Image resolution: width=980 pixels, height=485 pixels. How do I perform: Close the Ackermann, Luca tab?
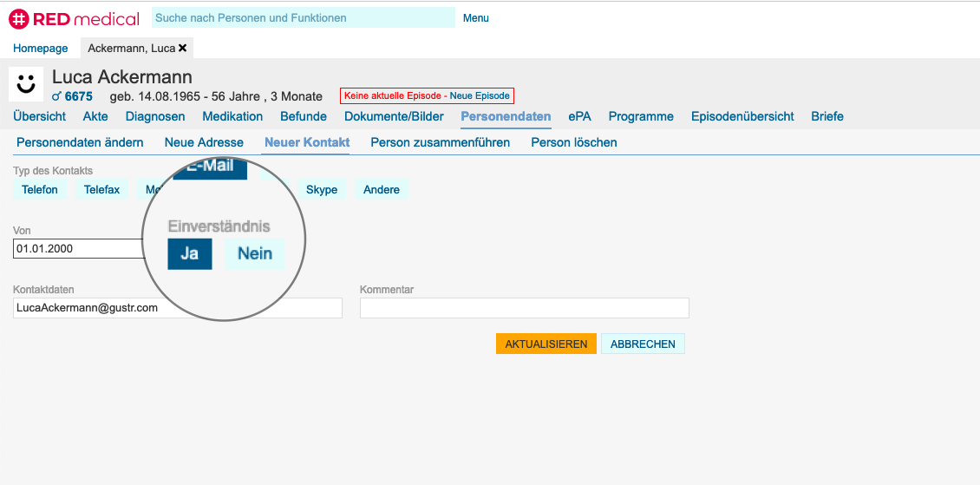pos(183,49)
